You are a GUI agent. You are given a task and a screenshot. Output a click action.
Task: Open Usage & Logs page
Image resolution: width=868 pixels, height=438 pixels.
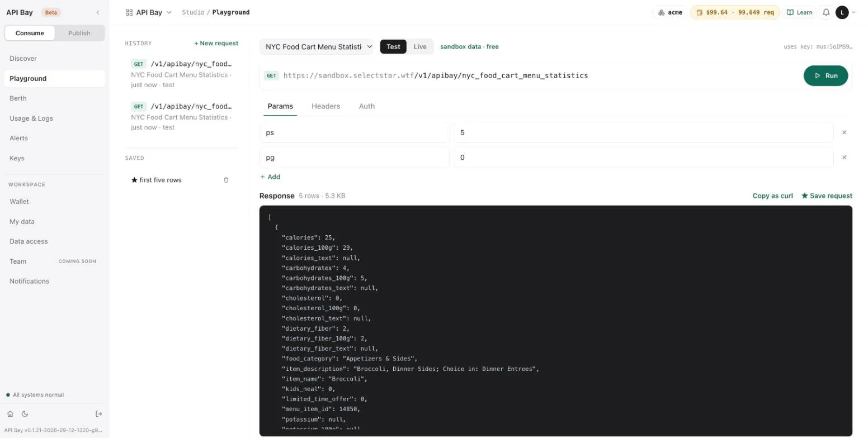tap(54, 118)
